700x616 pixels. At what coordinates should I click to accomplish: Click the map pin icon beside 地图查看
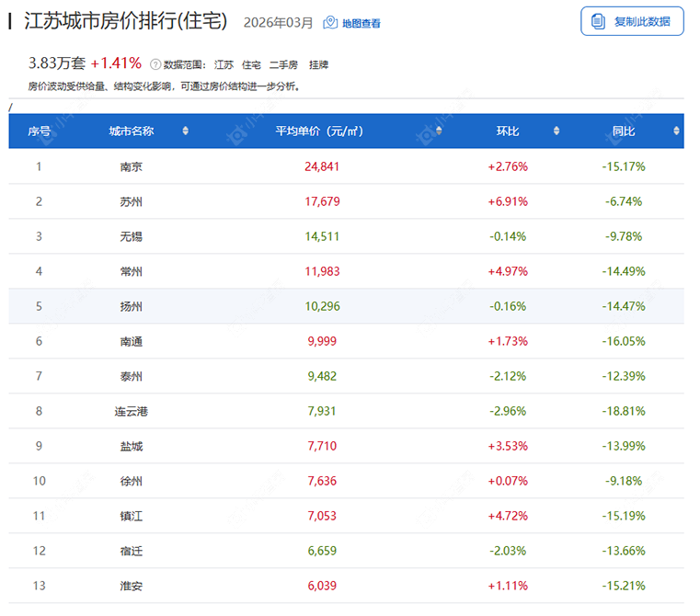(330, 22)
